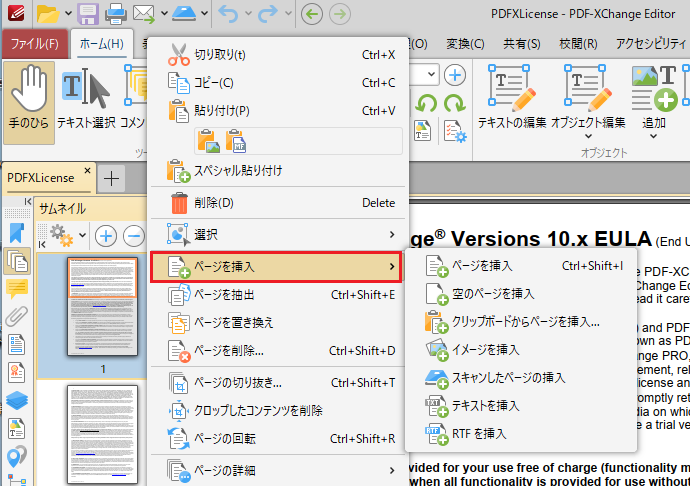Click the Undo arrow icon
This screenshot has height=486, width=690.
click(x=228, y=15)
